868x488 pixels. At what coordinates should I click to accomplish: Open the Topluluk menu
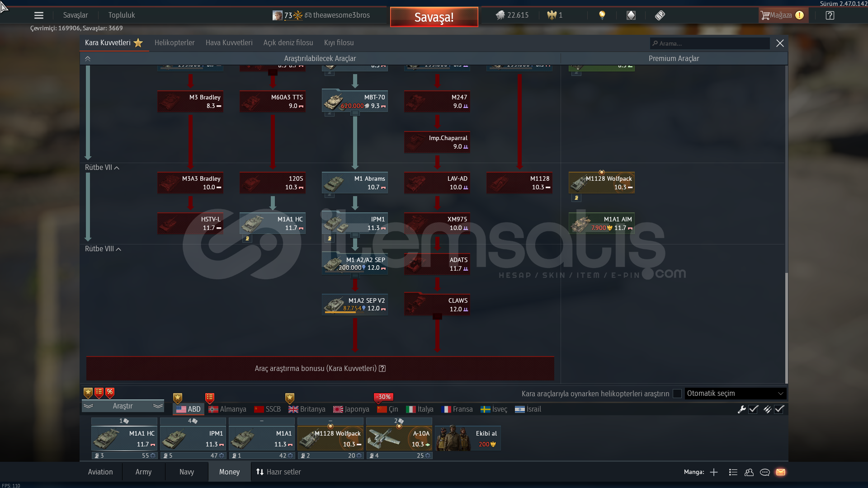point(122,15)
